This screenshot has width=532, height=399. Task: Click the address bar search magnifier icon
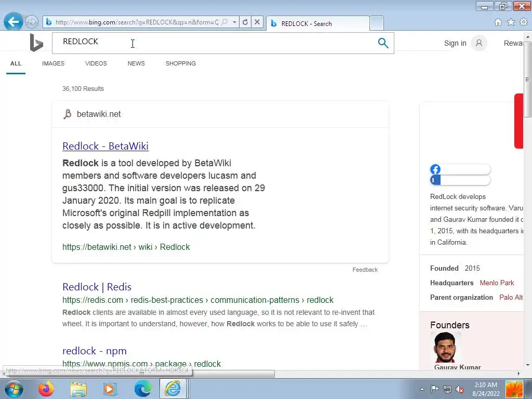224,22
